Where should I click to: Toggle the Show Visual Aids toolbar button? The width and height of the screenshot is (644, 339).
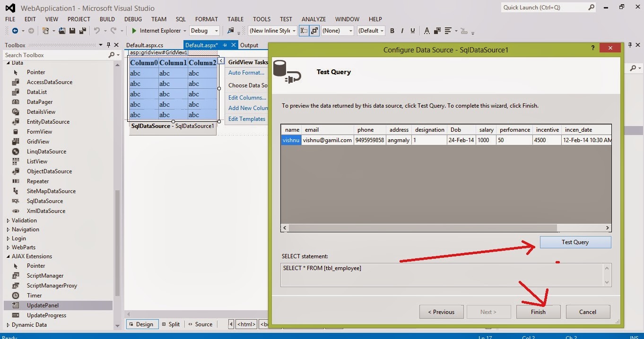(x=304, y=31)
